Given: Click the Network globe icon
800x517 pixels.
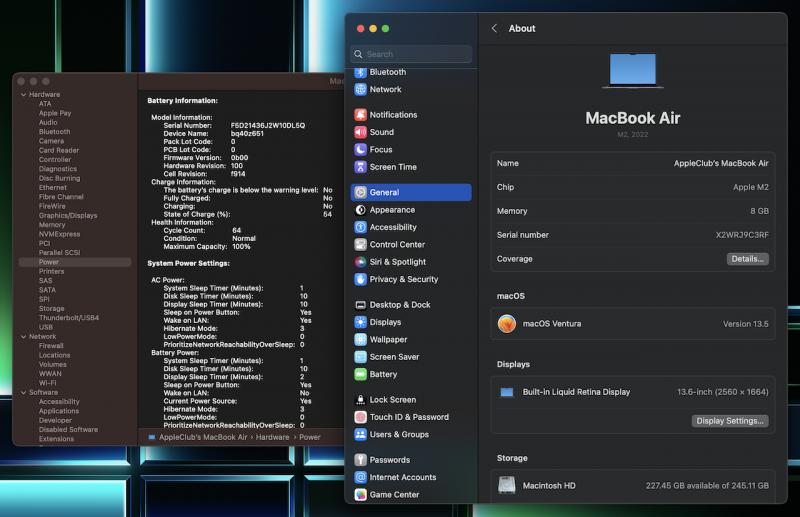Looking at the screenshot, I should coord(361,89).
